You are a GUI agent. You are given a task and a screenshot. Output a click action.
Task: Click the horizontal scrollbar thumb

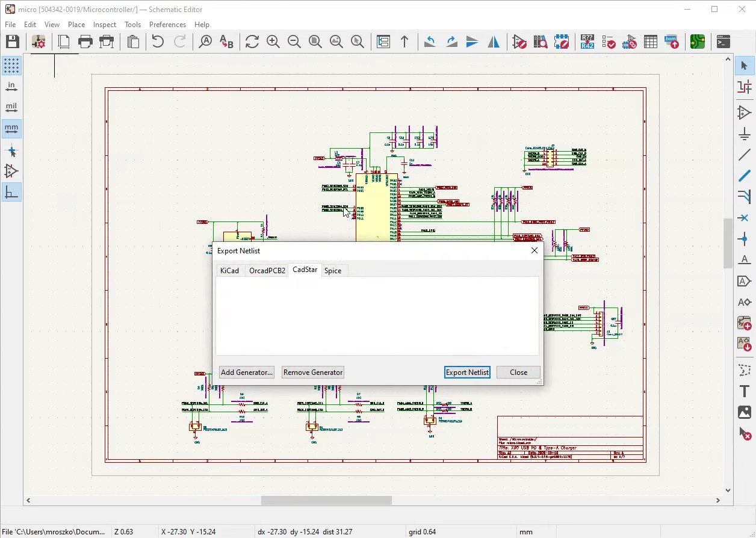click(326, 500)
